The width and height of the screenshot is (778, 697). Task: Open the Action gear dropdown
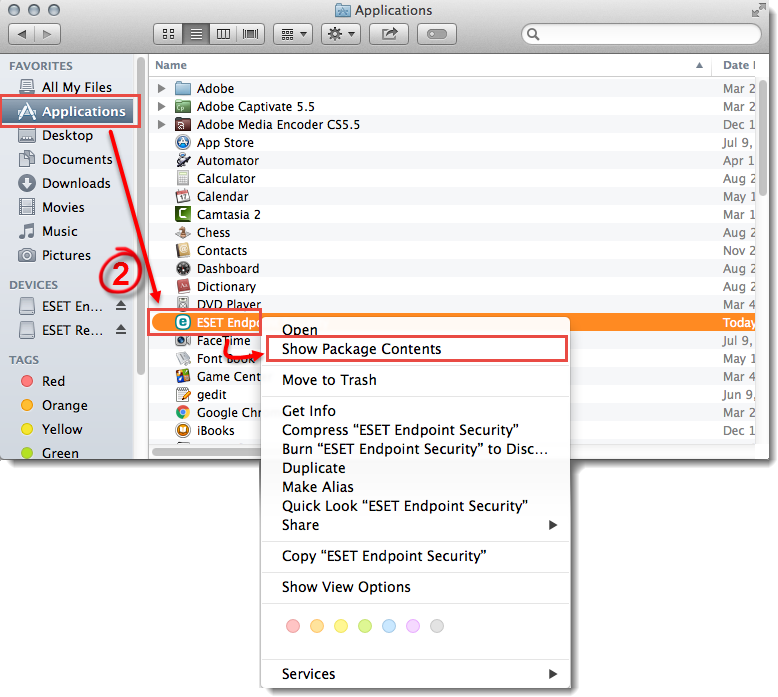coord(340,34)
